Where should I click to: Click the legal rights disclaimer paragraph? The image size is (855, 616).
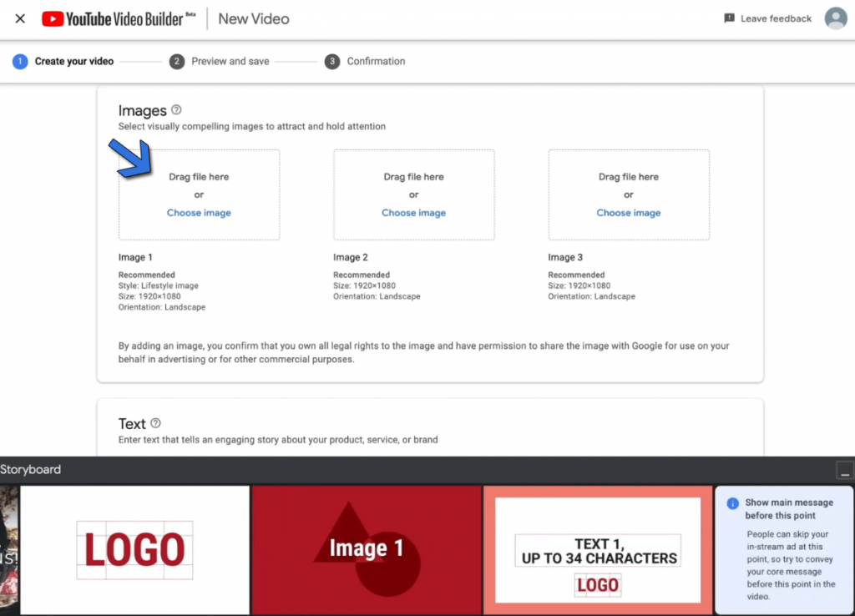pos(423,352)
